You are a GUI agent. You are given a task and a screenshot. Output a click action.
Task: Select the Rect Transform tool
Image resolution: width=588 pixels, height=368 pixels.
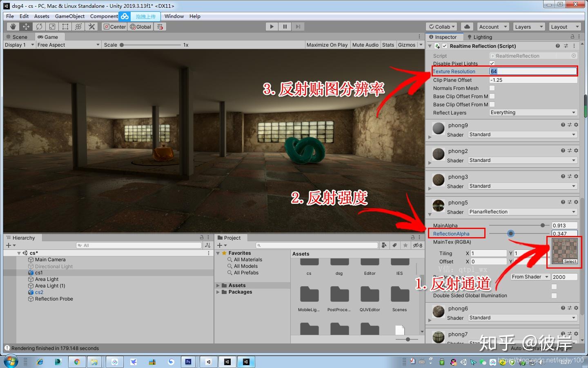tap(65, 26)
